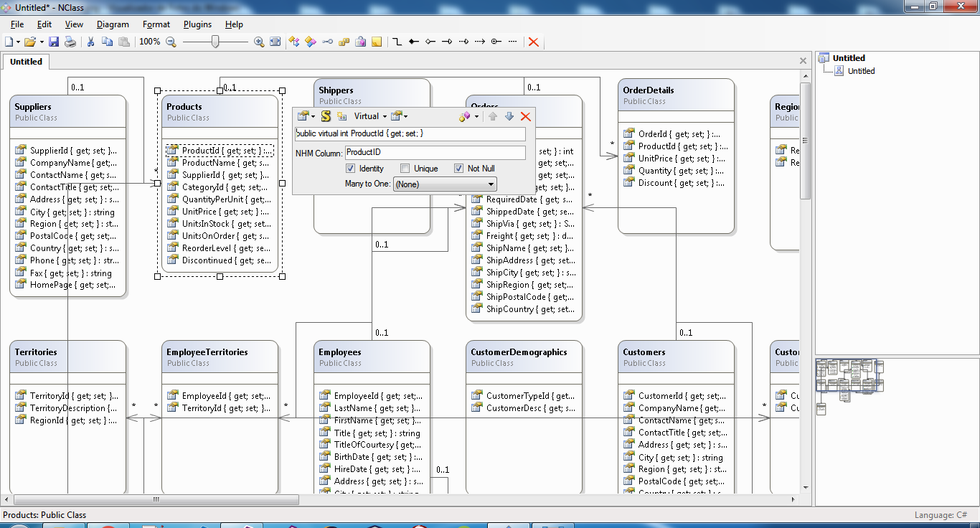Click the Auto zoom fit icon

(x=275, y=42)
